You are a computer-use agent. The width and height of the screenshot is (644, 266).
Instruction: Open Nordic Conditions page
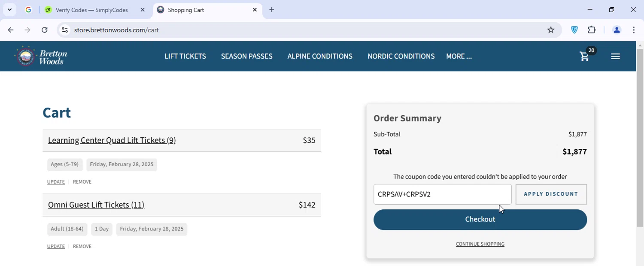[401, 56]
